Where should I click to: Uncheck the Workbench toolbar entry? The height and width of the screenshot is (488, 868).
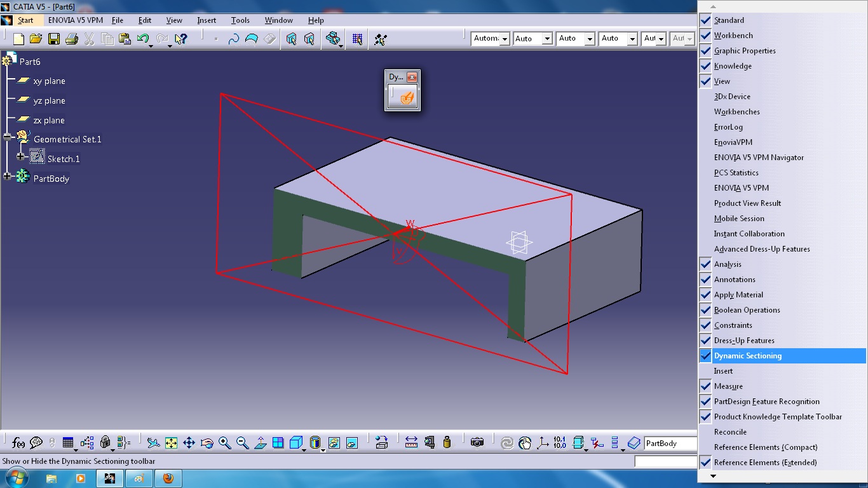782,36
